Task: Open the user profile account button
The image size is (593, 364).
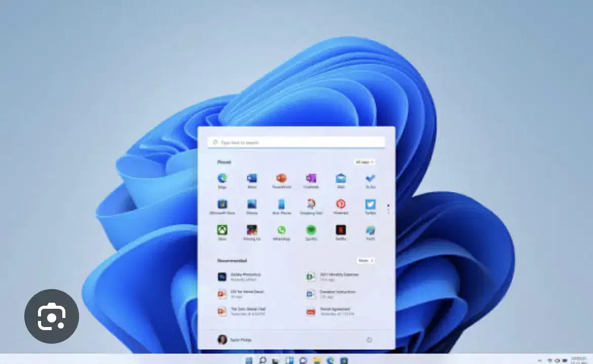Action: coord(235,340)
